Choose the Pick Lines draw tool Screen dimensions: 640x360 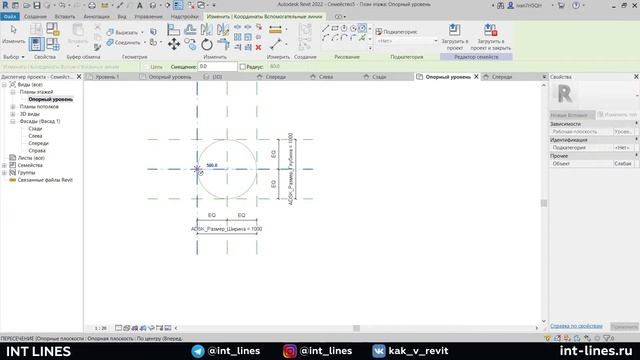click(362, 38)
